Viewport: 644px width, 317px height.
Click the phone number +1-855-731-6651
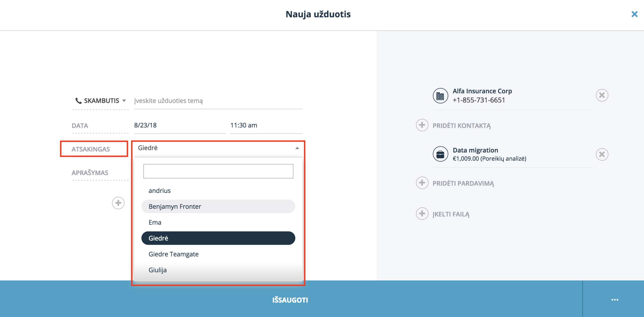tap(479, 100)
